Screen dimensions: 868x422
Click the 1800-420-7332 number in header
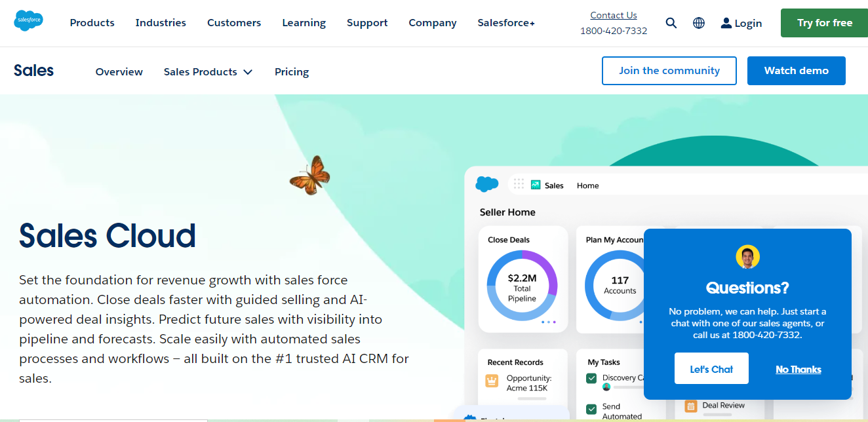point(614,31)
